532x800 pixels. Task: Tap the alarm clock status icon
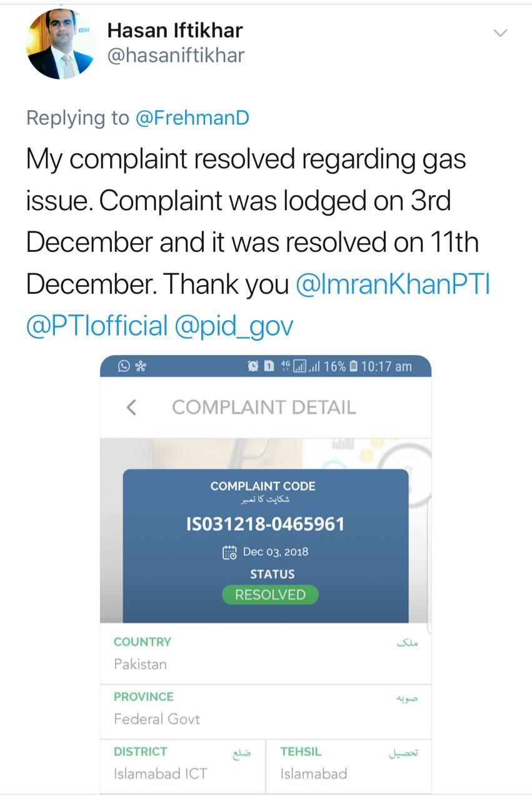pyautogui.click(x=253, y=367)
